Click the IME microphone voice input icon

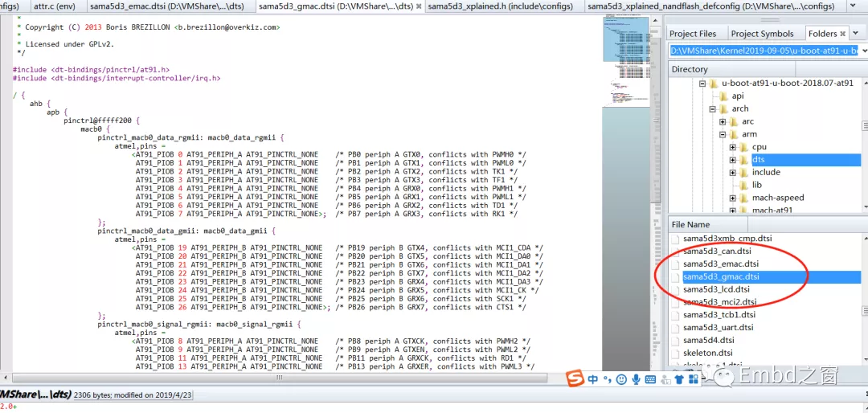coord(636,380)
